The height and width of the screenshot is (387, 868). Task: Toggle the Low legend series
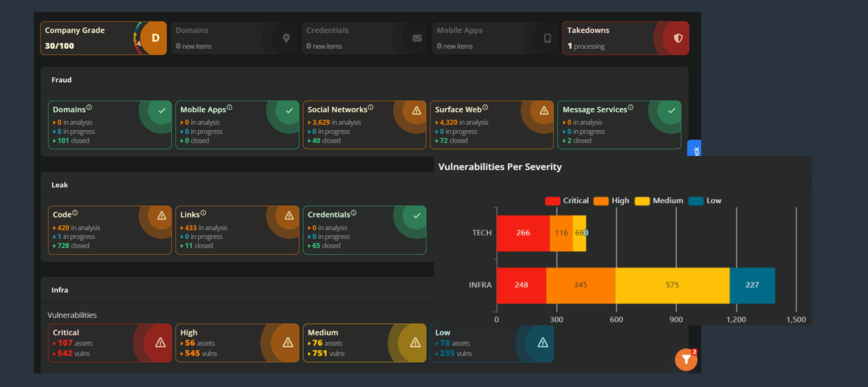click(x=705, y=201)
